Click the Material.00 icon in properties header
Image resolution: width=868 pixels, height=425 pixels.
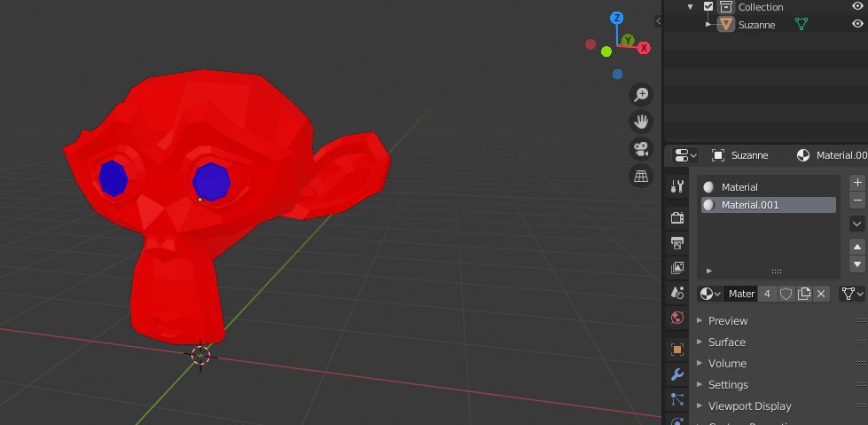tap(802, 155)
